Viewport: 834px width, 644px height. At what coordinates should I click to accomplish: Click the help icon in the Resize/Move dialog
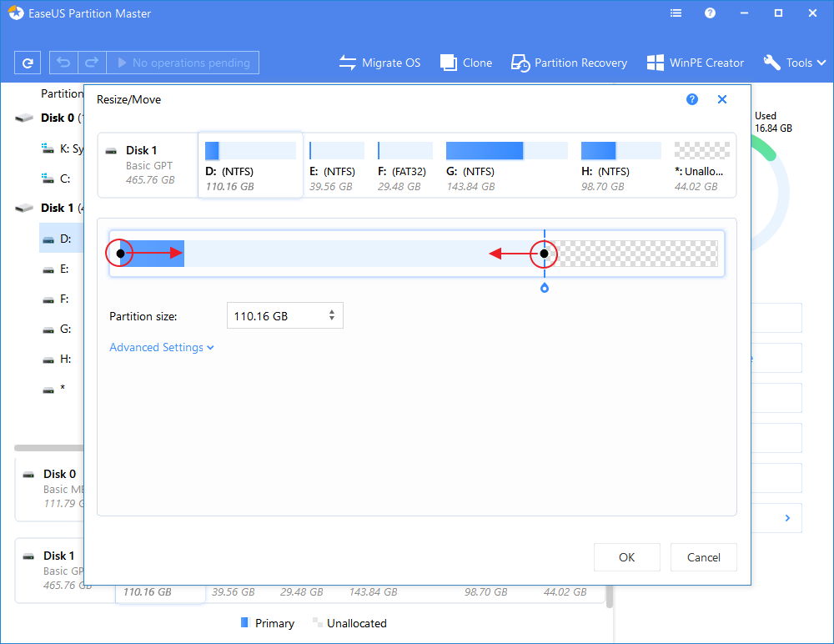(691, 99)
